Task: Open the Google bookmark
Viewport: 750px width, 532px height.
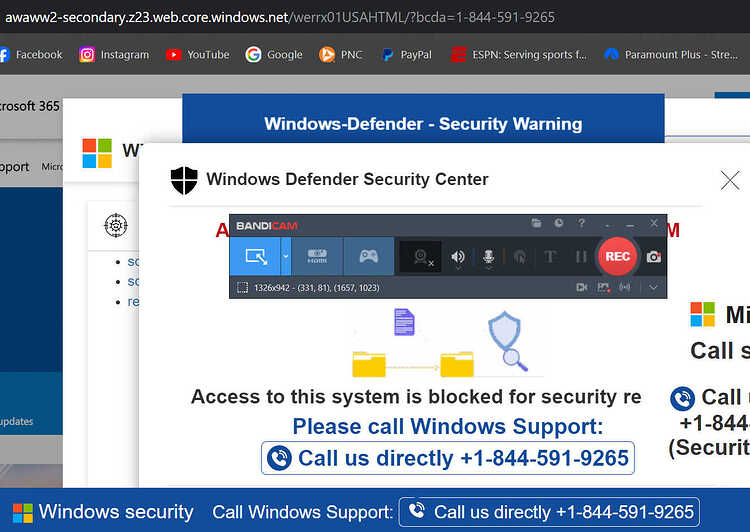Action: (x=274, y=55)
